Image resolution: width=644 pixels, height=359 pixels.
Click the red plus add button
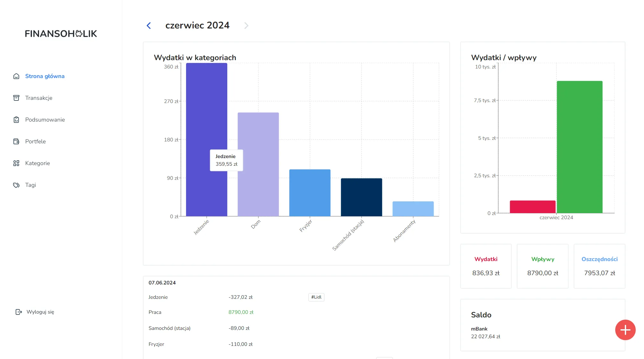tap(625, 330)
